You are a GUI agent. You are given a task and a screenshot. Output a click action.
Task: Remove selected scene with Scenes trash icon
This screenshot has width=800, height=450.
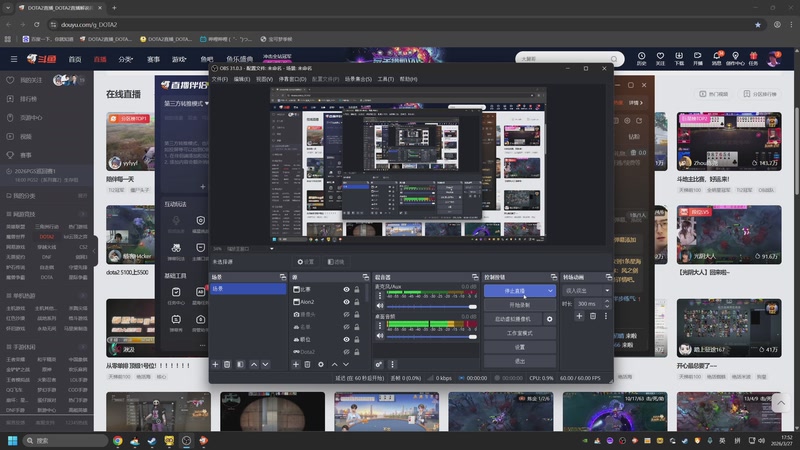(x=227, y=364)
